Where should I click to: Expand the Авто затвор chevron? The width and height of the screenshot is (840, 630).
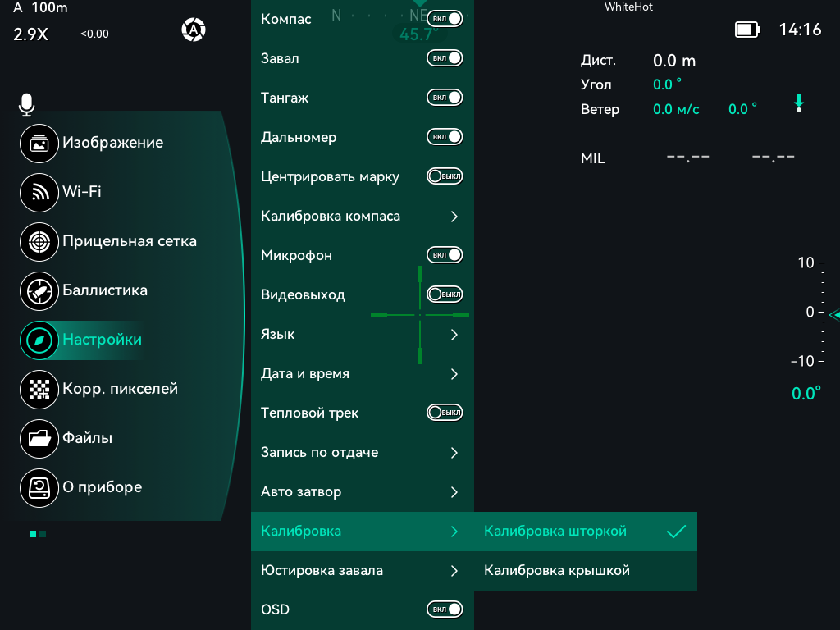pyautogui.click(x=454, y=492)
